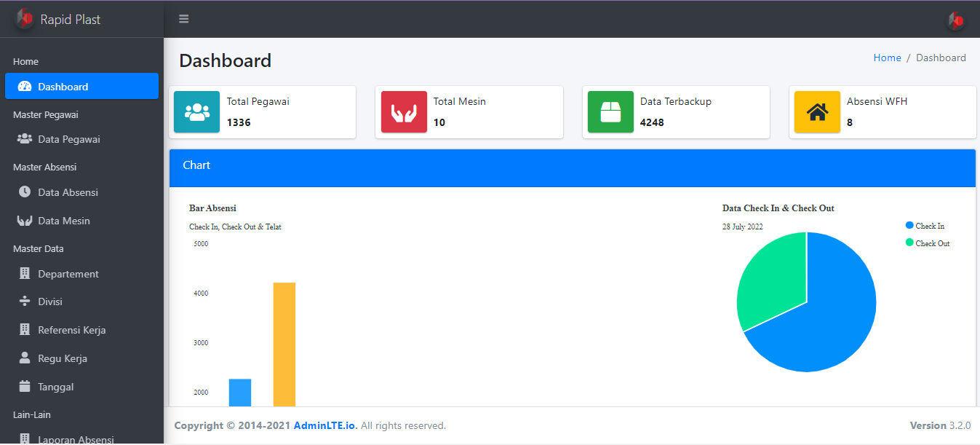Viewport: 980px width, 445px height.
Task: Click the Home breadcrumb link
Action: (887, 58)
